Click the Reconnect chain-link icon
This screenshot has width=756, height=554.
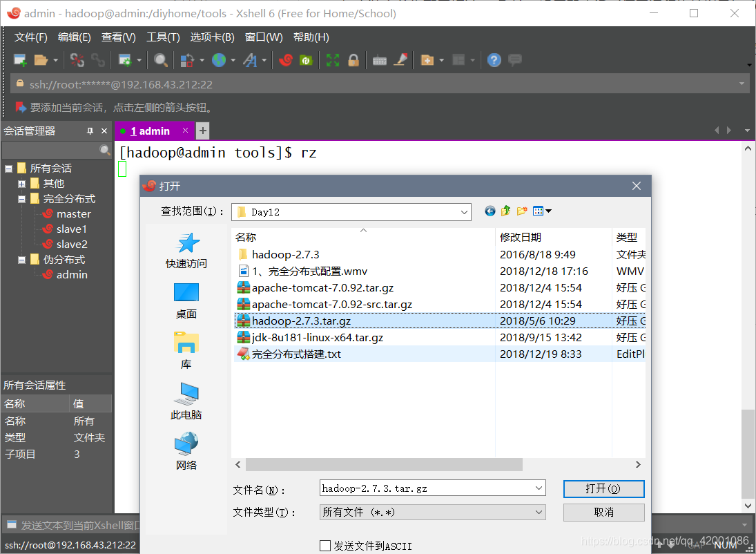tap(98, 60)
